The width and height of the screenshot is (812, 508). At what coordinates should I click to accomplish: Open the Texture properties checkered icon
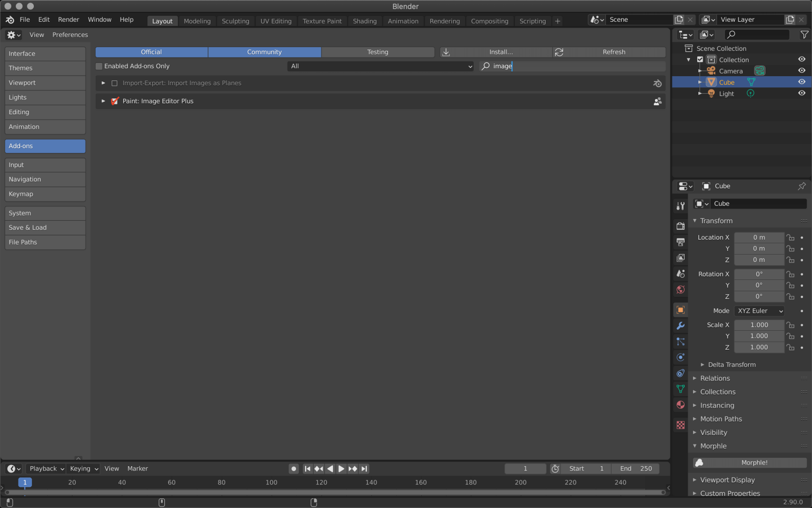(680, 425)
